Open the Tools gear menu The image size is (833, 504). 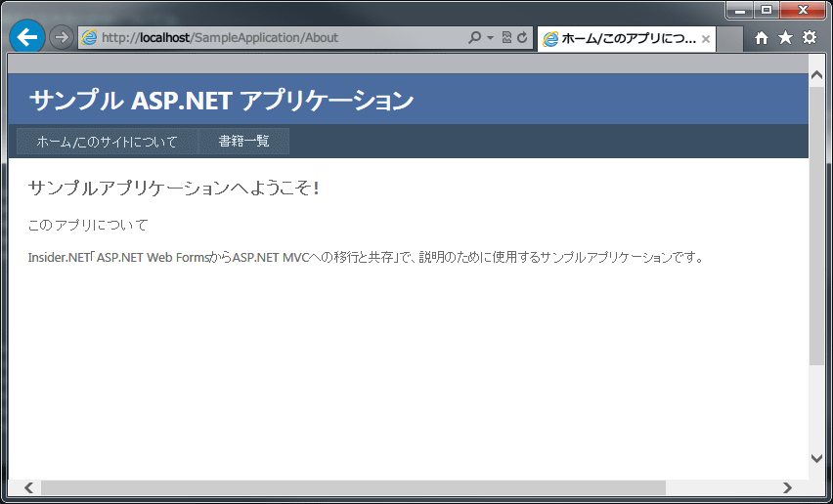(810, 38)
